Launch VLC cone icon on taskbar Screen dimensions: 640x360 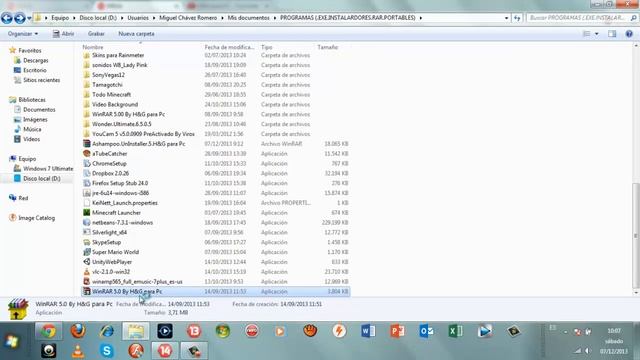(78, 351)
